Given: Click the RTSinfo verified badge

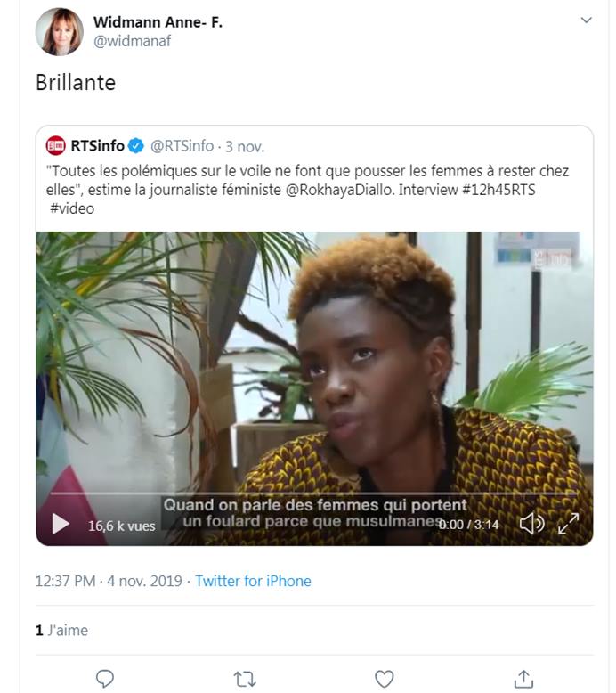Looking at the screenshot, I should click(x=135, y=146).
